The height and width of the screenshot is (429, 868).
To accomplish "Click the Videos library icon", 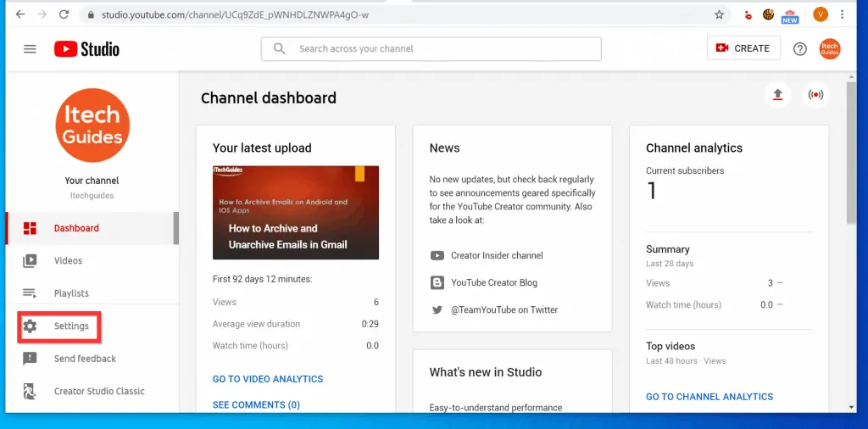I will 30,261.
